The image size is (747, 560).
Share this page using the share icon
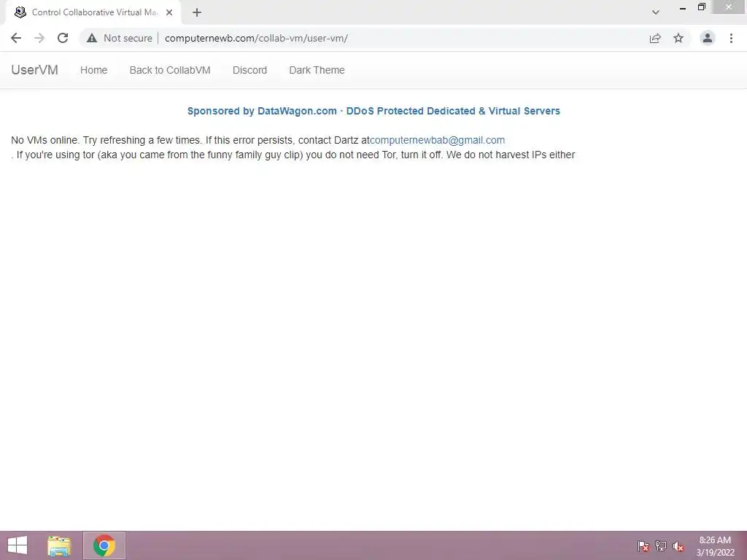pos(655,38)
